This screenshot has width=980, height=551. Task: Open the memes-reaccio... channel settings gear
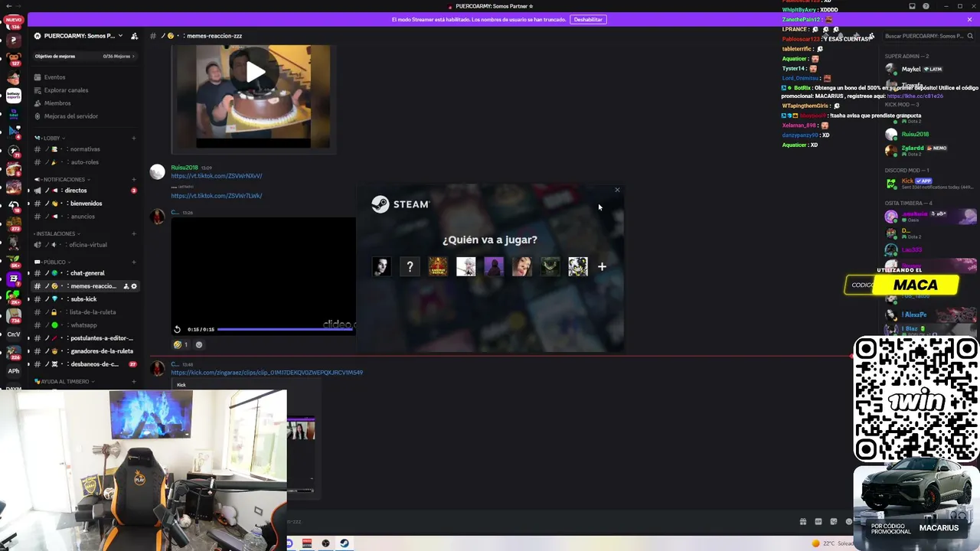[x=134, y=286]
